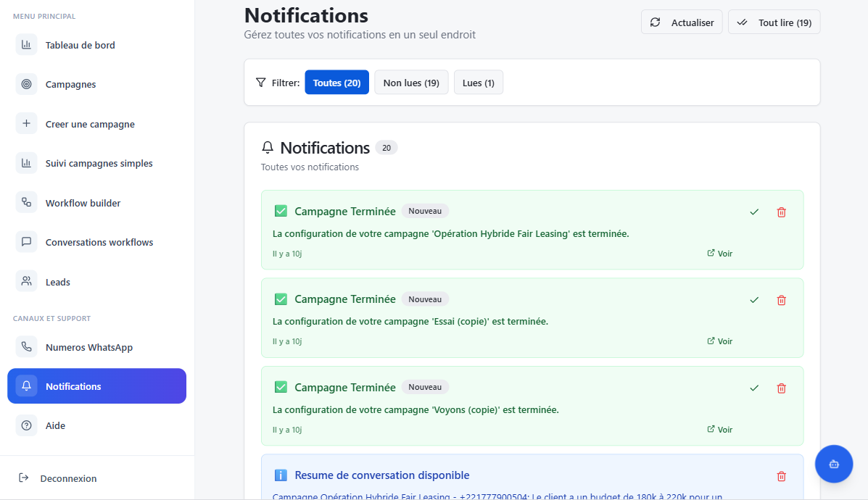Screen dimensions: 868x500
Task: Click the filter funnel icon
Action: (261, 83)
